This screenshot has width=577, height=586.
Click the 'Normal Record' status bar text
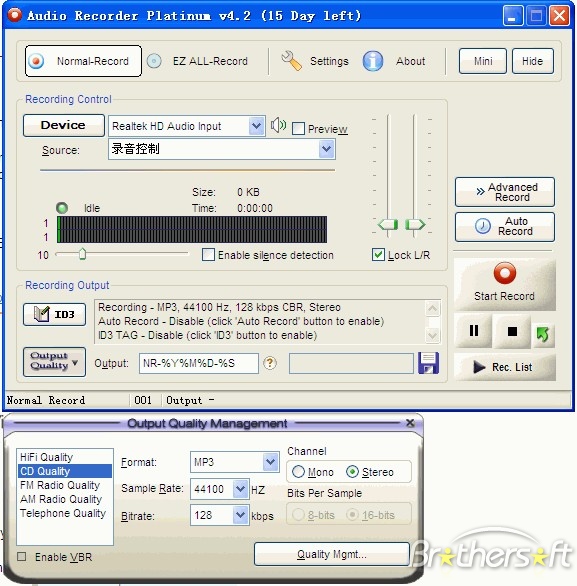point(46,400)
